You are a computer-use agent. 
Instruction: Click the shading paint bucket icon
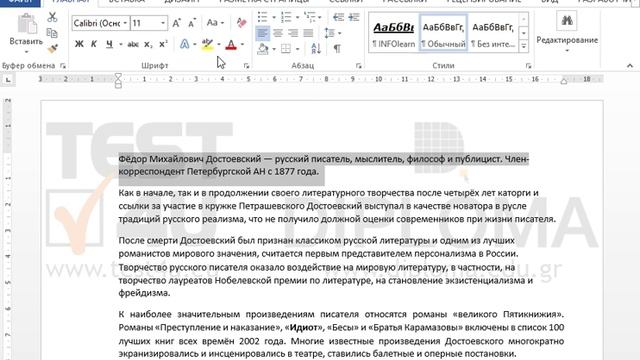[263, 49]
